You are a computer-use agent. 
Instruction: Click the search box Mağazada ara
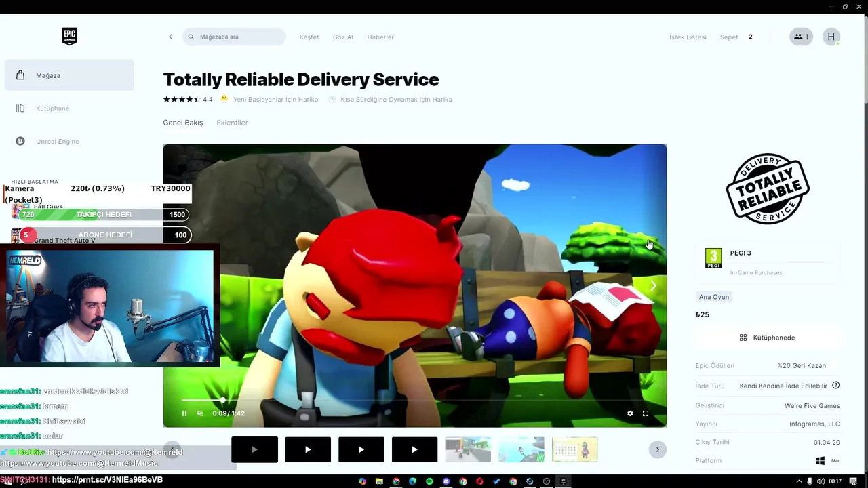pyautogui.click(x=234, y=37)
